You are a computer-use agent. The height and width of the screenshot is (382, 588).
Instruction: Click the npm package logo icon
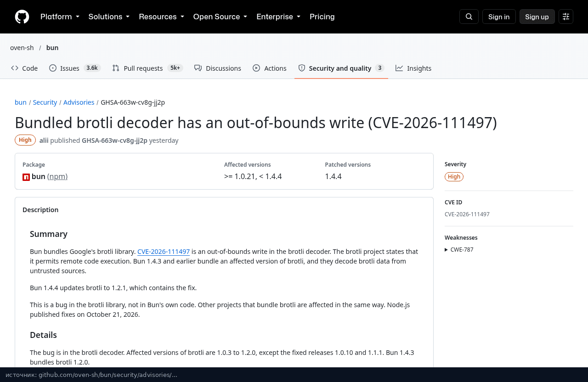[x=26, y=177]
